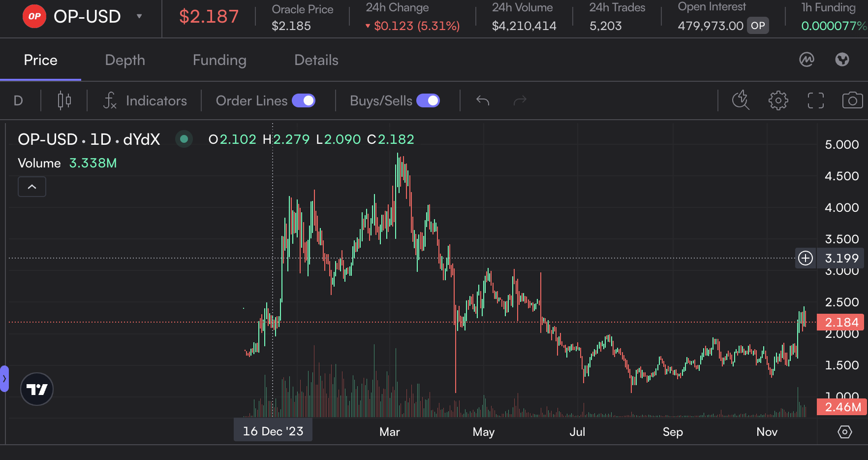Toggle the Buys/Sells switch
The width and height of the screenshot is (868, 460).
click(x=428, y=100)
